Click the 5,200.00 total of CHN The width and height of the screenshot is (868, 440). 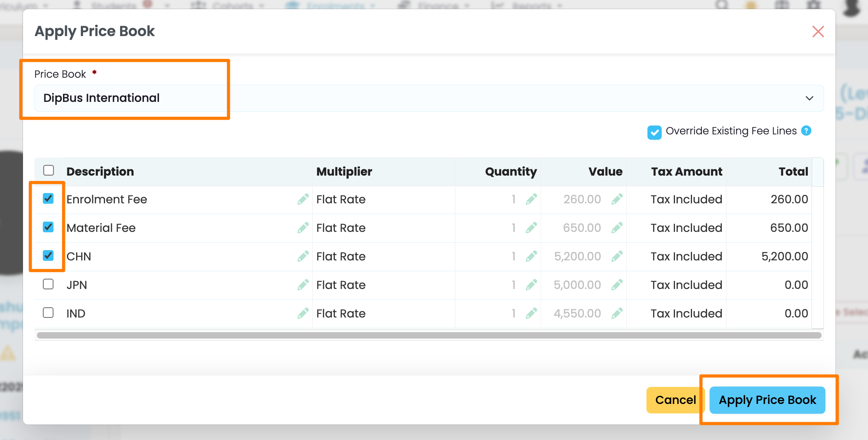click(x=784, y=256)
